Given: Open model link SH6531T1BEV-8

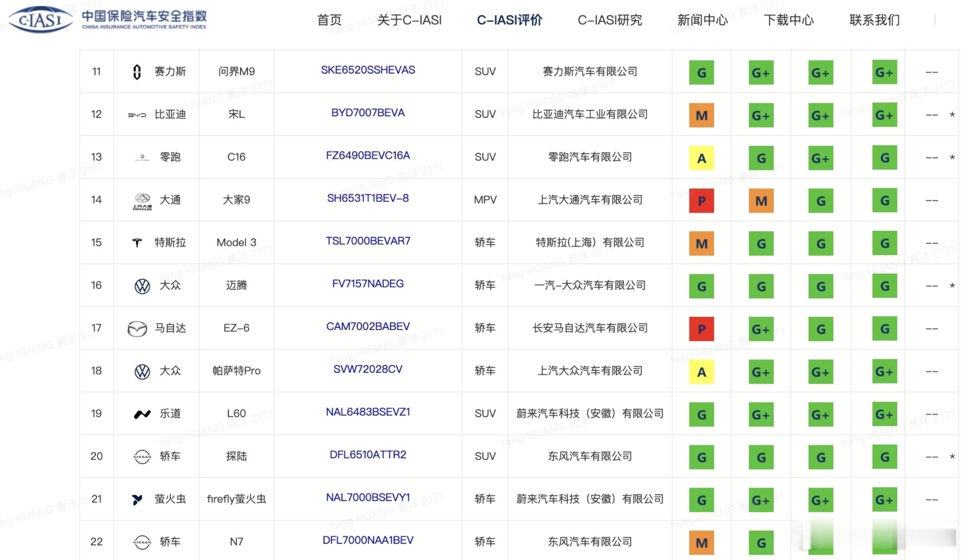Looking at the screenshot, I should pyautogui.click(x=368, y=198).
